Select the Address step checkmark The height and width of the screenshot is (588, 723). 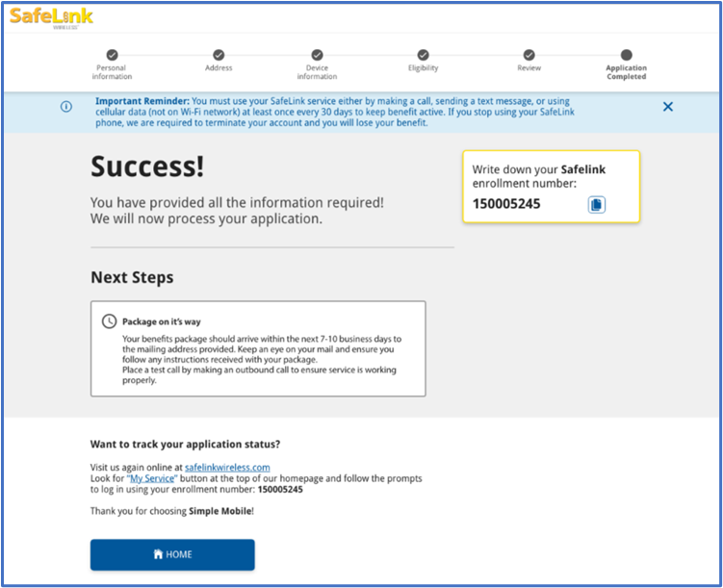pyautogui.click(x=219, y=55)
